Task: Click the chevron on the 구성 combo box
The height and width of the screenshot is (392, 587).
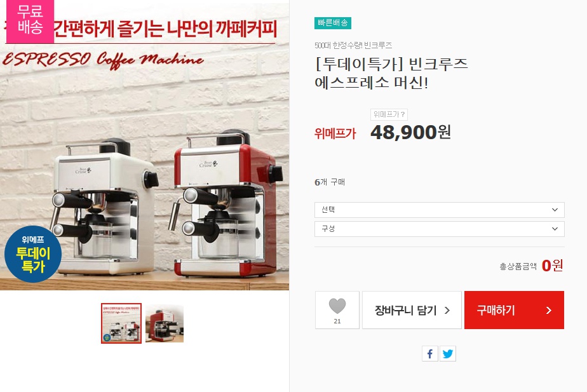Action: click(555, 229)
